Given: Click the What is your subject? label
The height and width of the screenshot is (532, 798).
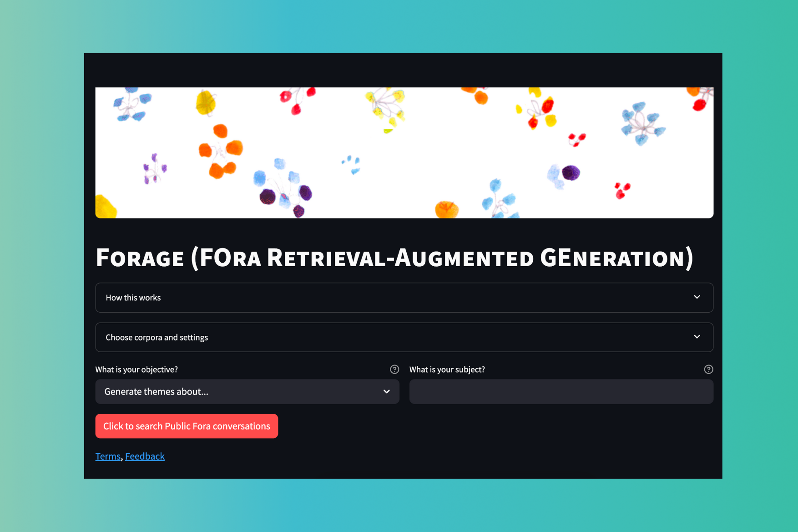Looking at the screenshot, I should 447,370.
